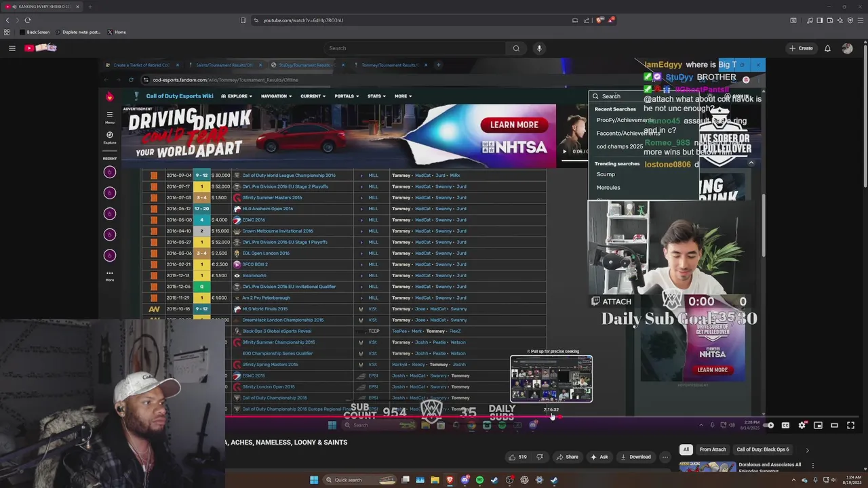Viewport: 868px width, 488px height.
Task: Open the player settings gear
Action: pyautogui.click(x=802, y=425)
